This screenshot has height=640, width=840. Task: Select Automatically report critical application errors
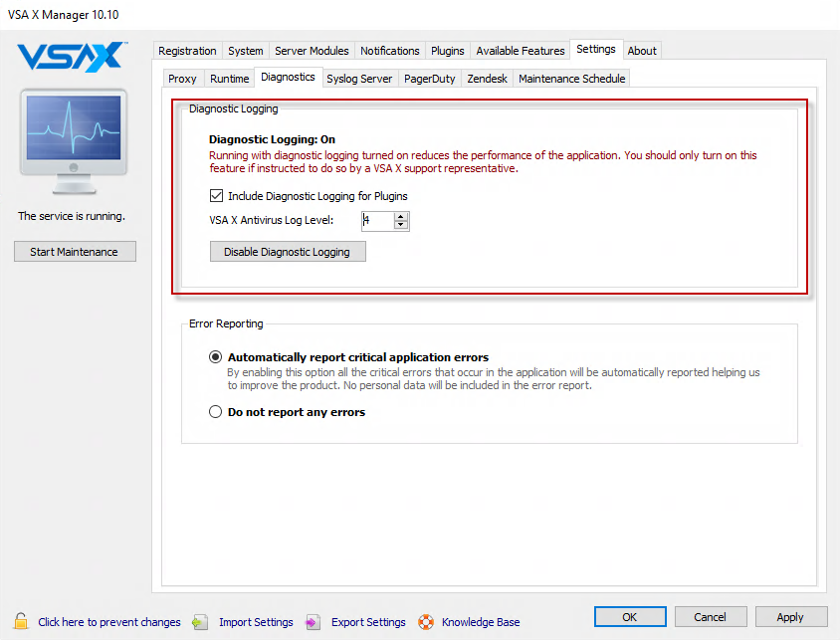pyautogui.click(x=215, y=357)
